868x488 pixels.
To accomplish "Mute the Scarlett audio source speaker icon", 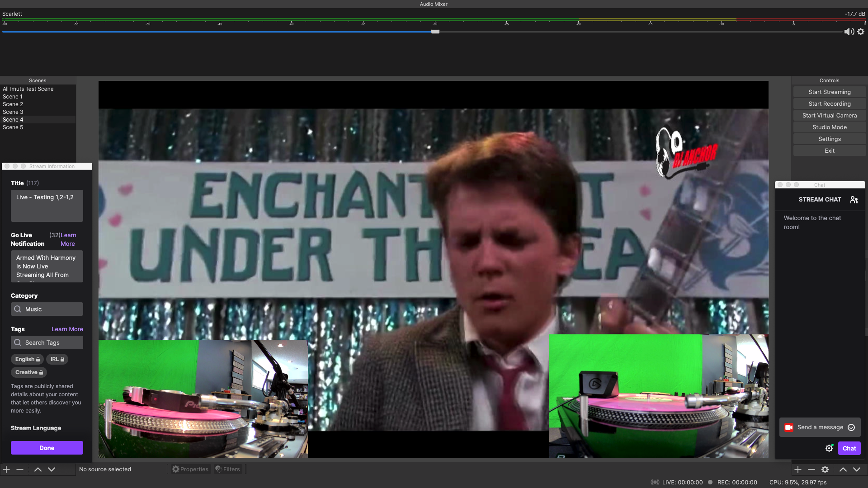I will tap(849, 32).
